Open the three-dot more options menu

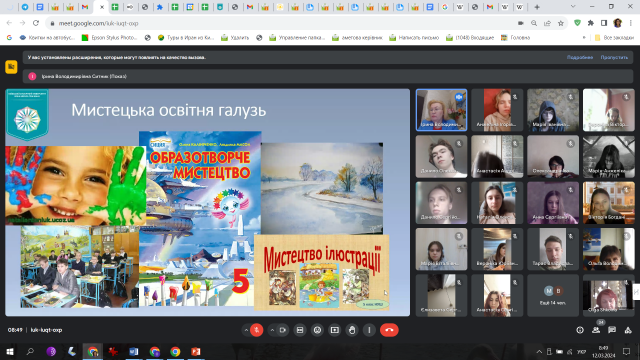369,330
